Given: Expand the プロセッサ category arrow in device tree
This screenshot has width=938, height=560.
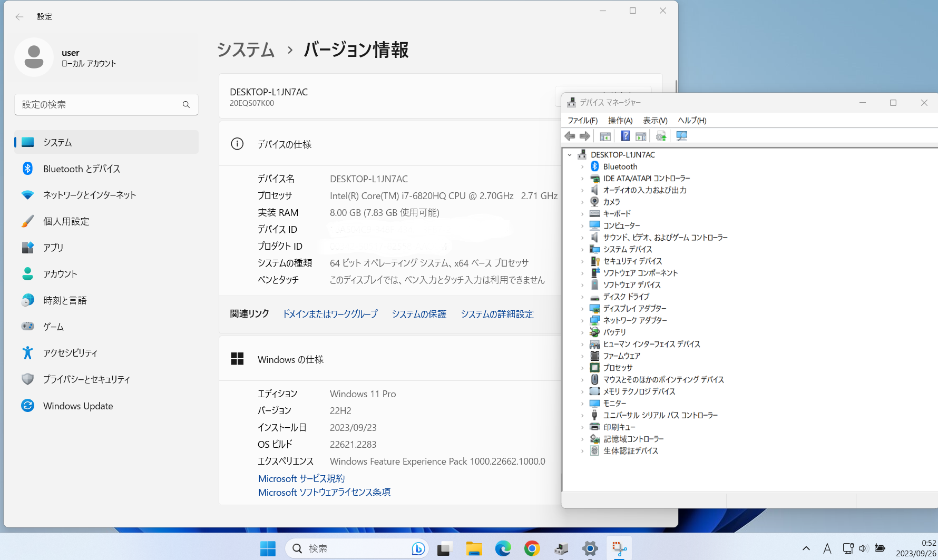Looking at the screenshot, I should [x=582, y=368].
